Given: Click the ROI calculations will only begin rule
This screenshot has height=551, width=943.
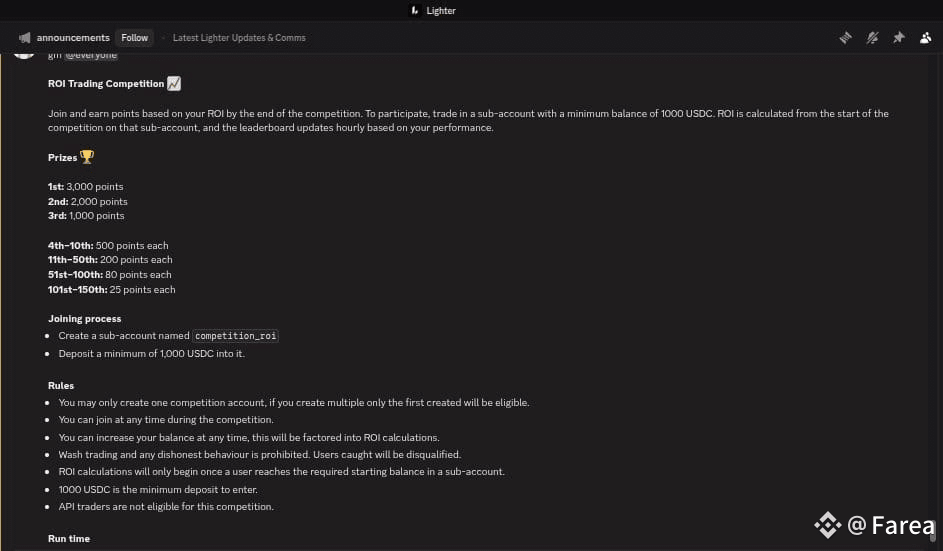Looking at the screenshot, I should point(281,472).
